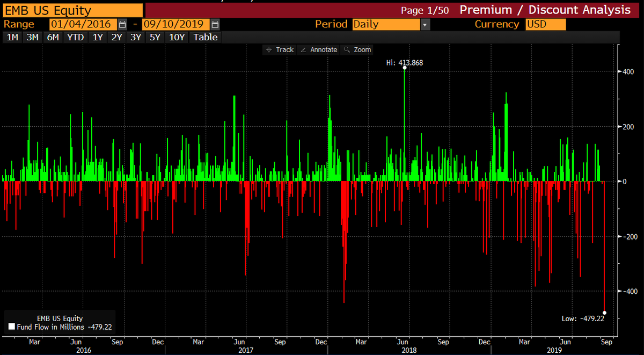The height and width of the screenshot is (355, 644).
Task: Open the end date calendar picker icon
Action: pos(215,25)
